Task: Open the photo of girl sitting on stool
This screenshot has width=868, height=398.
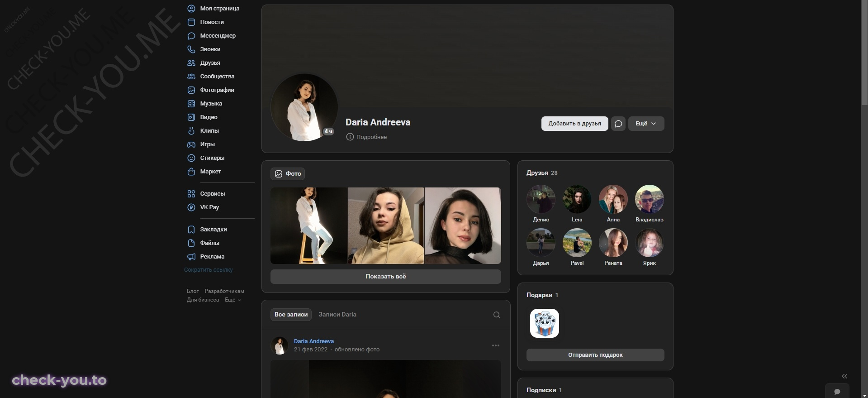Action: click(x=308, y=226)
